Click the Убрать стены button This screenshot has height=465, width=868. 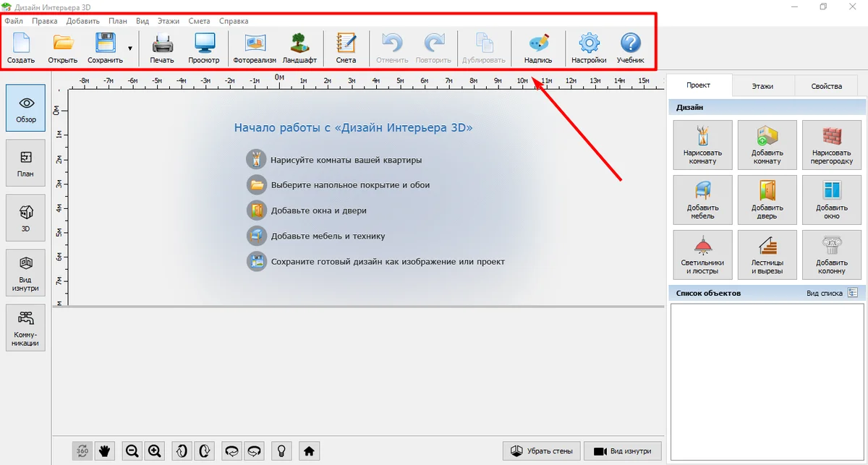click(x=542, y=451)
